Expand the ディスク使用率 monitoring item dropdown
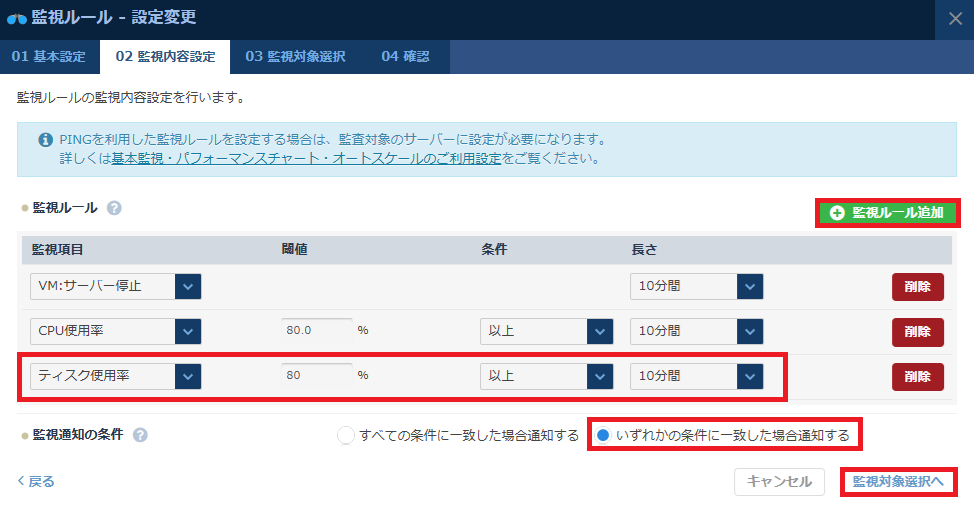 click(188, 376)
